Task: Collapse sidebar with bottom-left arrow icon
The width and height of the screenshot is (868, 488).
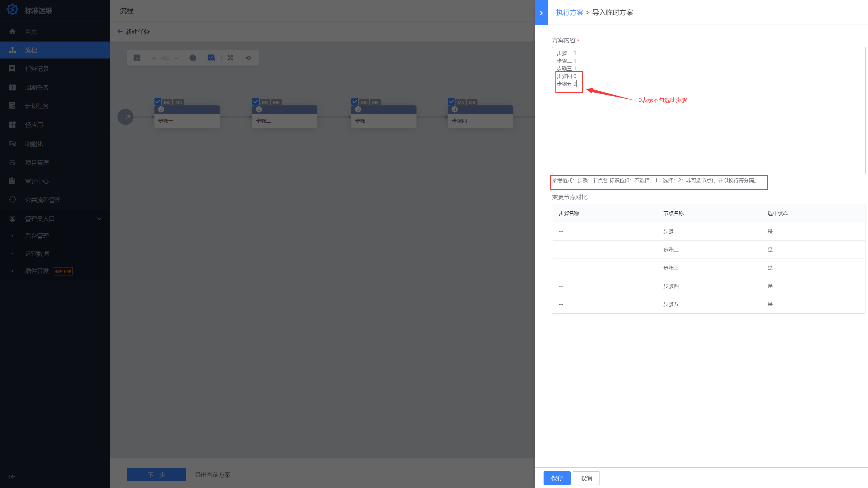Action: pyautogui.click(x=12, y=476)
